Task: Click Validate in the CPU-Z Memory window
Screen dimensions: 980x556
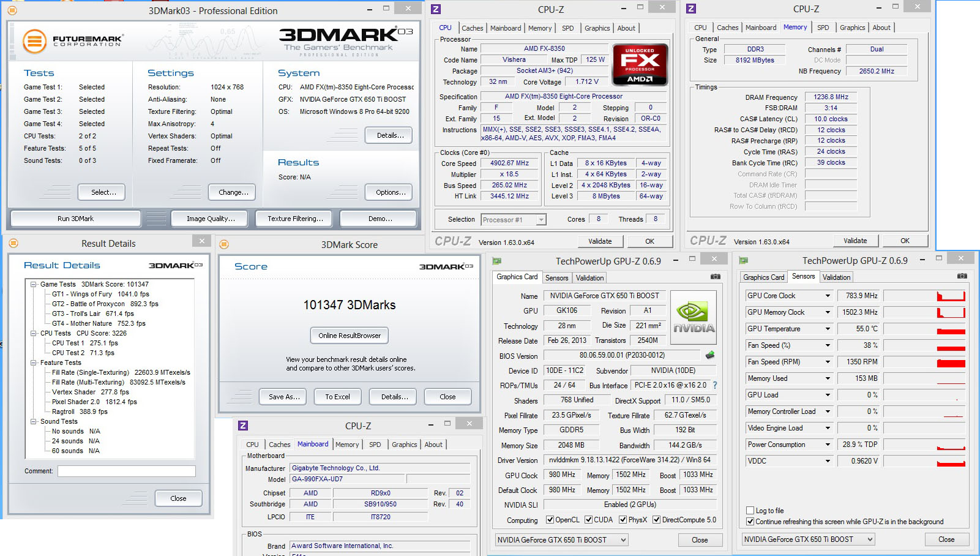Action: pyautogui.click(x=855, y=241)
